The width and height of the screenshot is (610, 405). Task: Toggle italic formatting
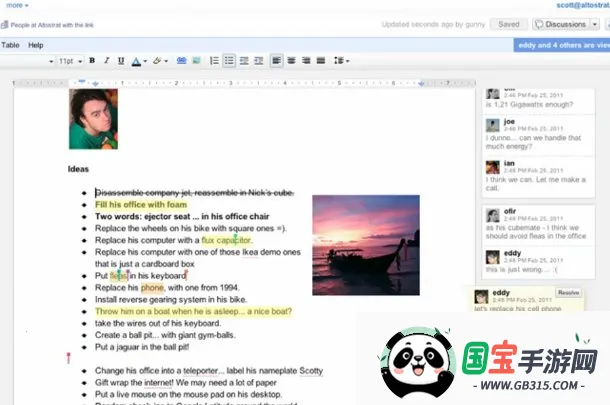point(106,61)
